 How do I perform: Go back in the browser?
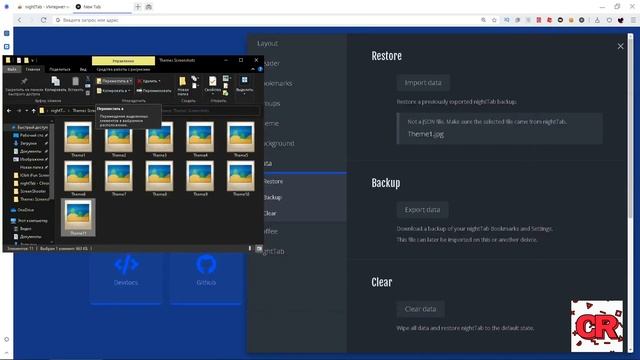pyautogui.click(x=19, y=20)
